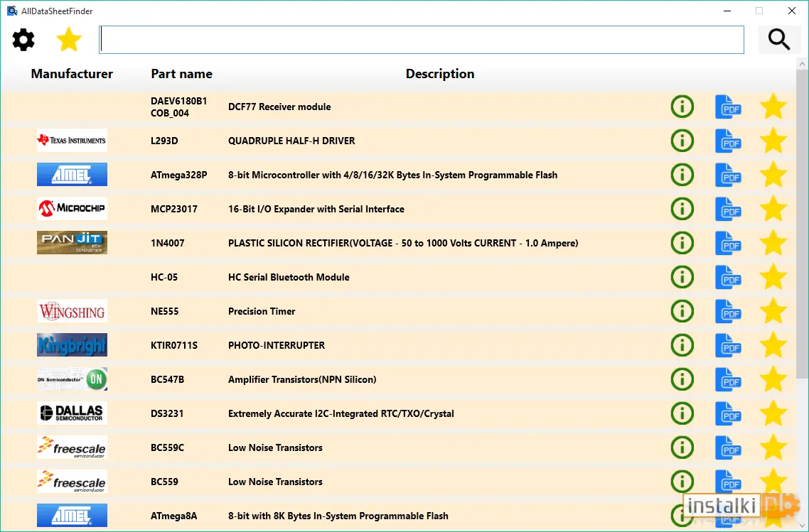Image resolution: width=809 pixels, height=532 pixels.
Task: Open BC547B PDF datasheet
Action: pyautogui.click(x=728, y=379)
